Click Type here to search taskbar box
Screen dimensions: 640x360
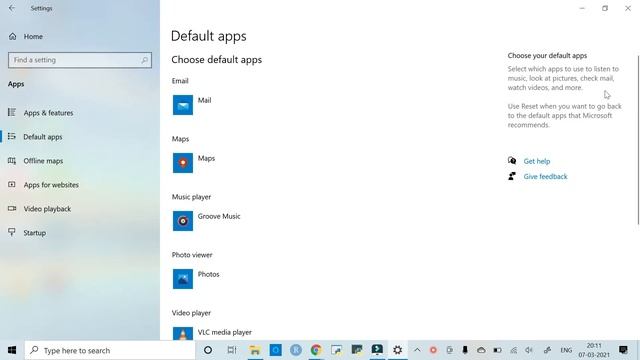coord(110,350)
